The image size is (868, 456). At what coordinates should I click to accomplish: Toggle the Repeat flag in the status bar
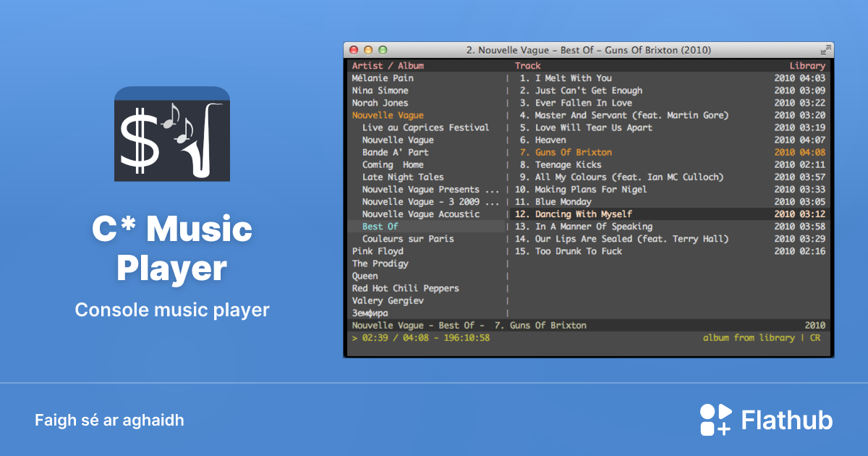(818, 337)
